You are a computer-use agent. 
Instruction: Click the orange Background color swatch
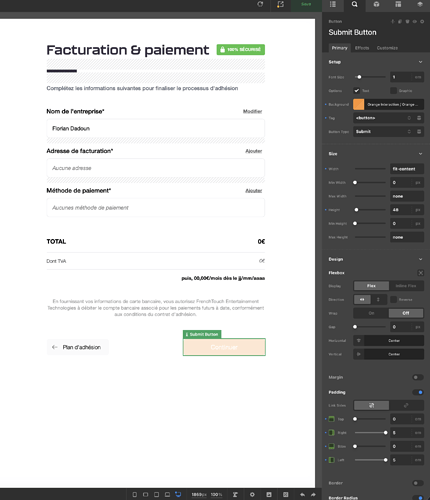pos(359,104)
